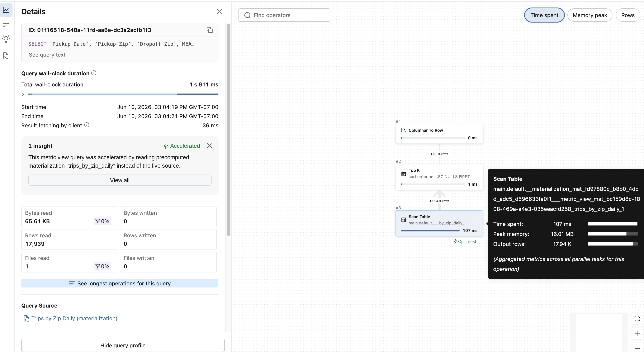
Task: Click the minimap thumbnail in graph corner
Action: point(598,333)
